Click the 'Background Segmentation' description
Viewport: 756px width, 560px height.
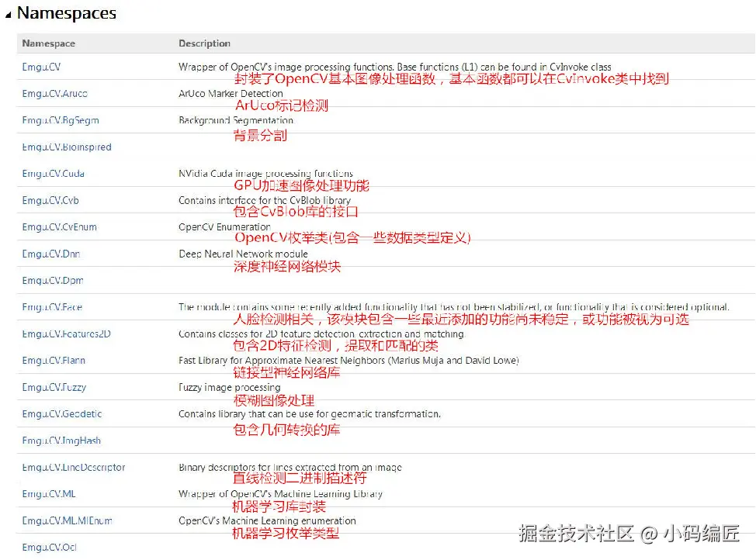pos(236,120)
